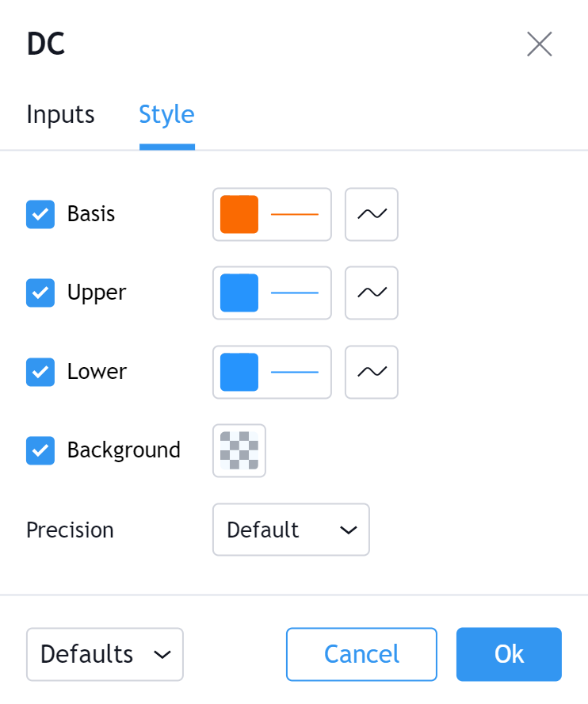Image resolution: width=588 pixels, height=704 pixels.
Task: Click the blue Upper line style preview
Action: click(295, 293)
